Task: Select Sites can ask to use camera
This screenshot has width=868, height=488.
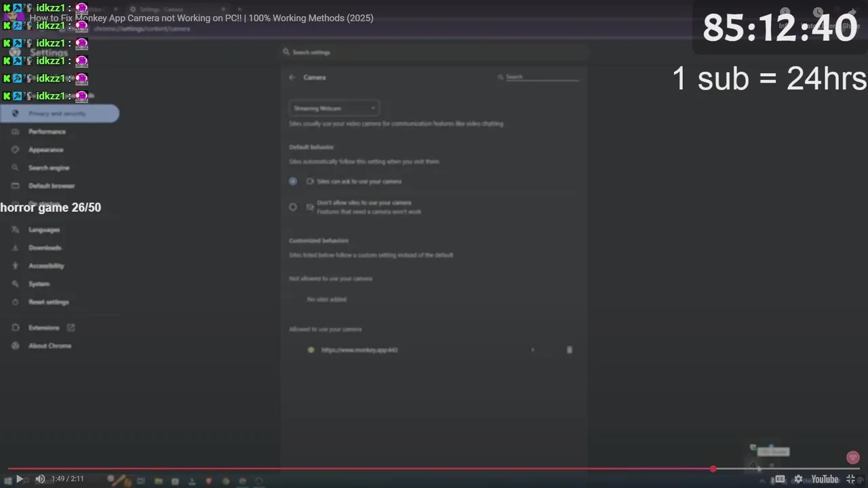Action: click(x=293, y=182)
